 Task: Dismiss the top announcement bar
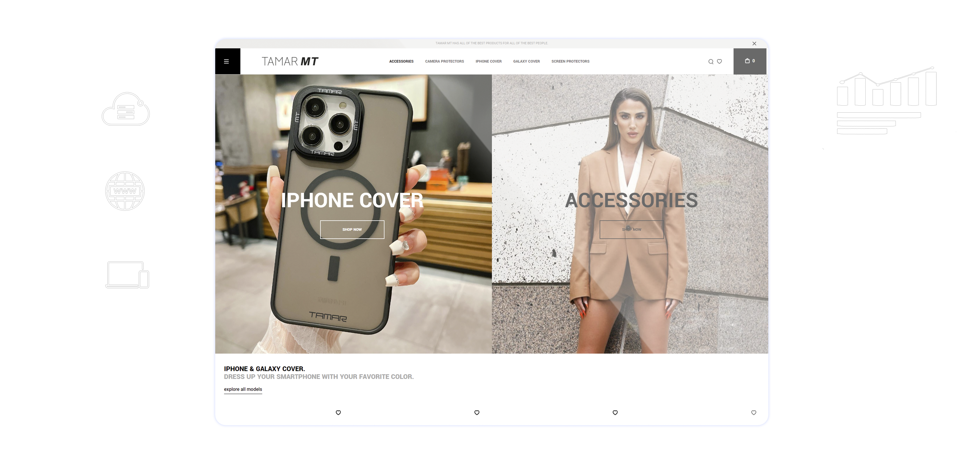754,43
